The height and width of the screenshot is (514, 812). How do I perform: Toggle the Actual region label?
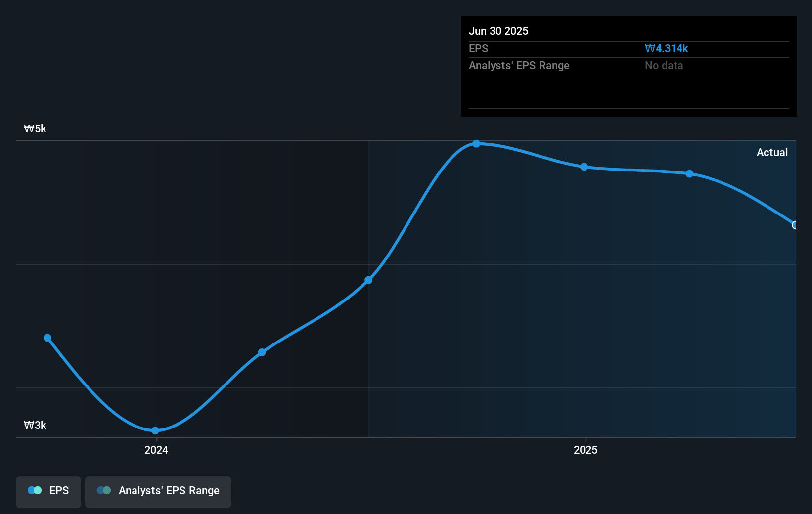[772, 152]
